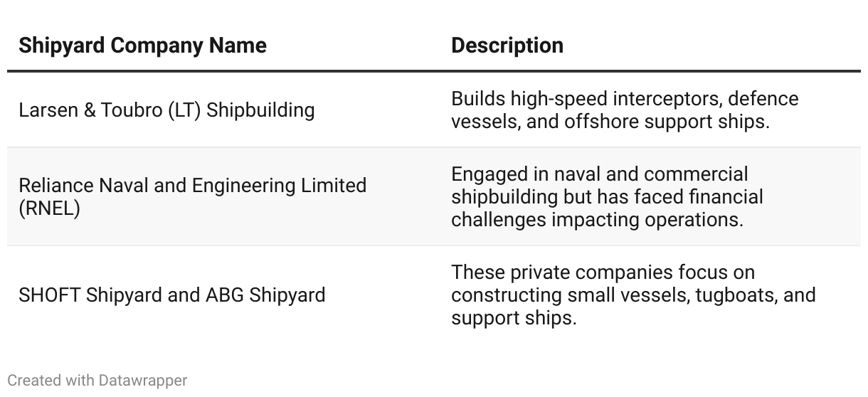Click the Description column header

(x=507, y=46)
